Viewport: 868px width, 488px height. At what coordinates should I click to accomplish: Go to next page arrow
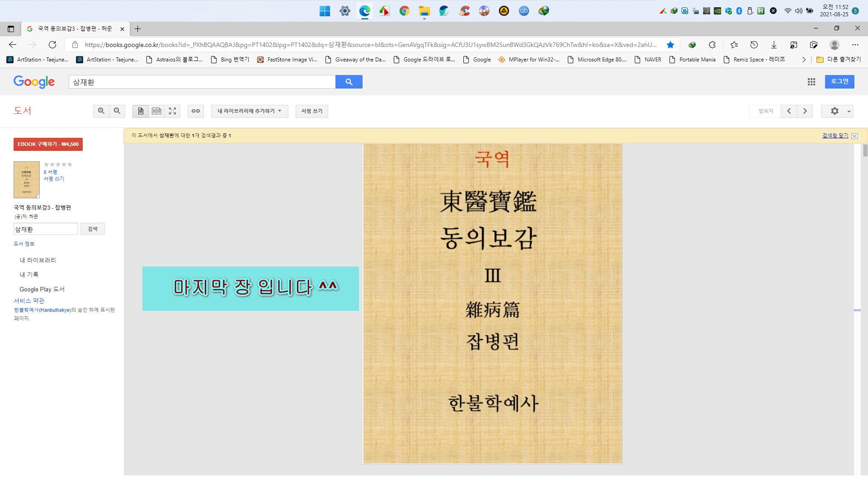(x=805, y=111)
